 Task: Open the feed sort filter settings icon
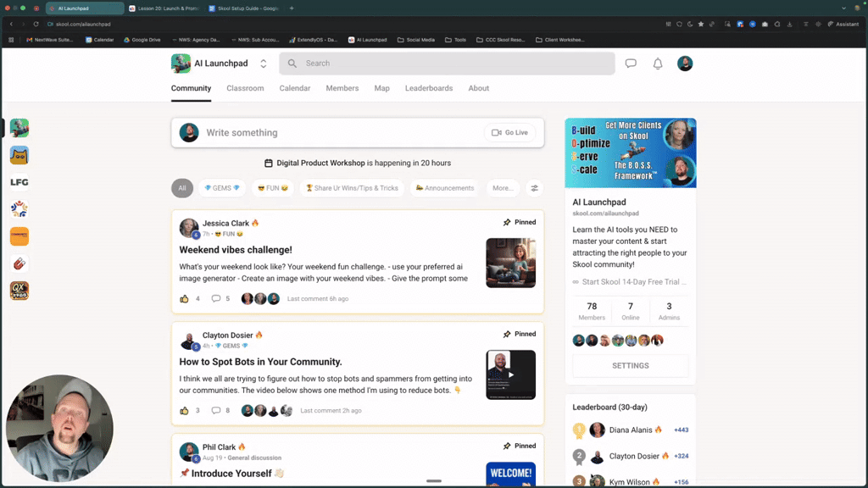pos(534,188)
